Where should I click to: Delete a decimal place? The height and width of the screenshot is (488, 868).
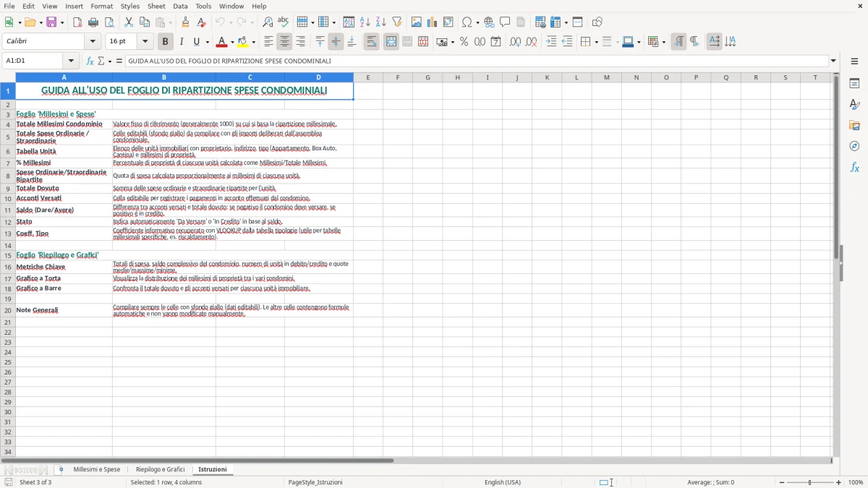point(531,42)
